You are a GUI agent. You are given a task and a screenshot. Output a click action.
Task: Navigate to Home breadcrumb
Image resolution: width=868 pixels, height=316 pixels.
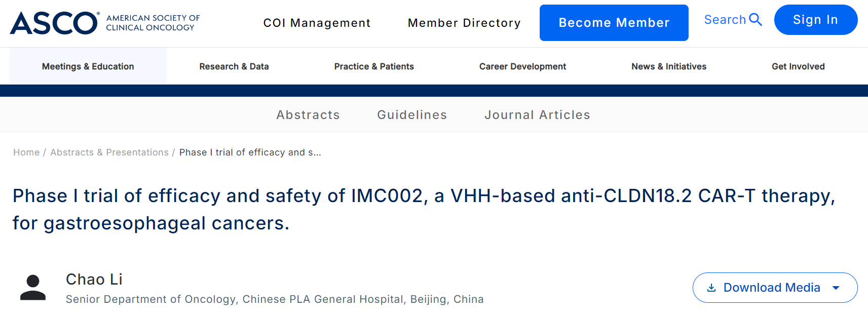[x=26, y=152]
